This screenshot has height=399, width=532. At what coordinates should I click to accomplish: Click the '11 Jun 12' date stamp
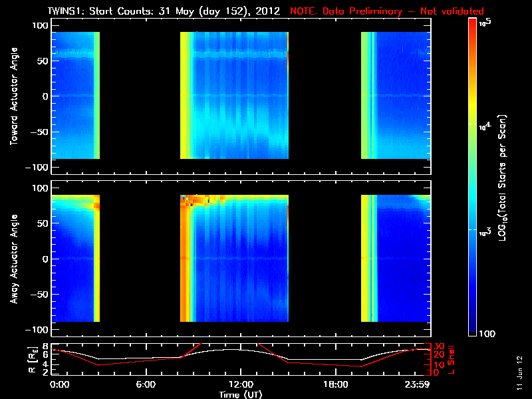point(519,373)
